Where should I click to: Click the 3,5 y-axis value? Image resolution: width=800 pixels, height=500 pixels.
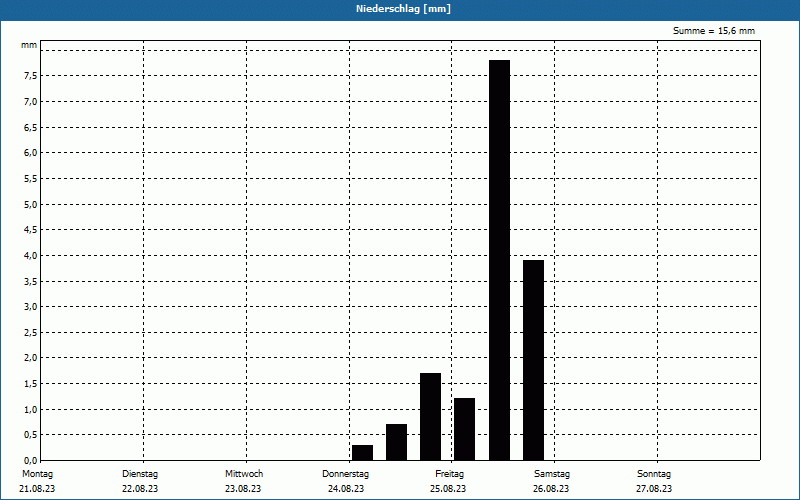pyautogui.click(x=31, y=281)
